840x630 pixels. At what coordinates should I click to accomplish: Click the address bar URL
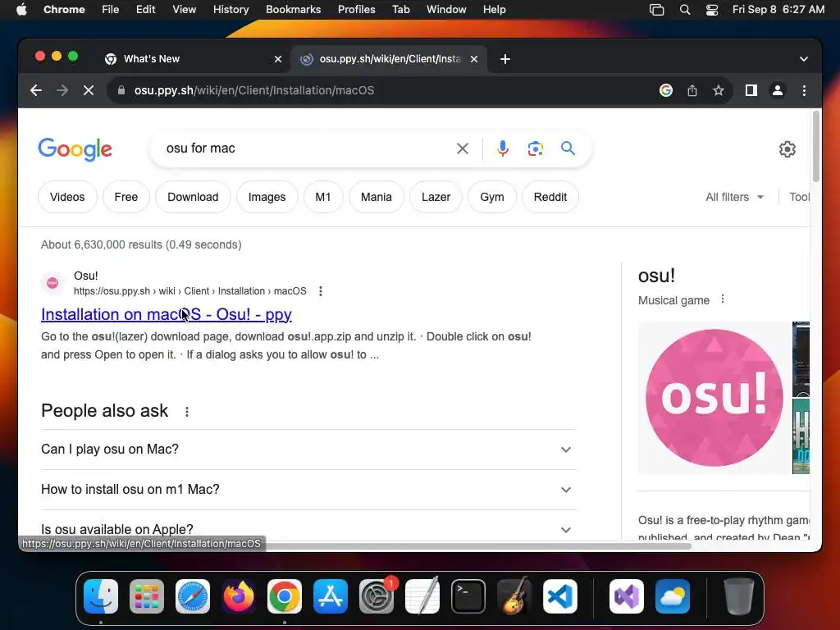(254, 90)
